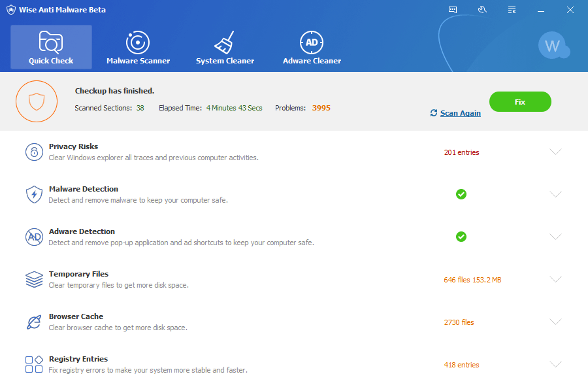Click the W user avatar icon
The height and width of the screenshot is (389, 588).
coord(553,46)
